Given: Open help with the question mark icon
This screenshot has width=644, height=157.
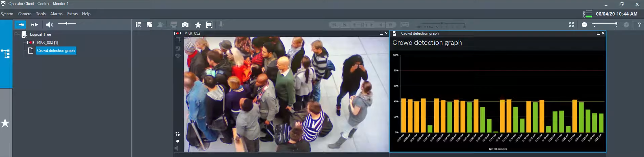Looking at the screenshot, I should (639, 25).
